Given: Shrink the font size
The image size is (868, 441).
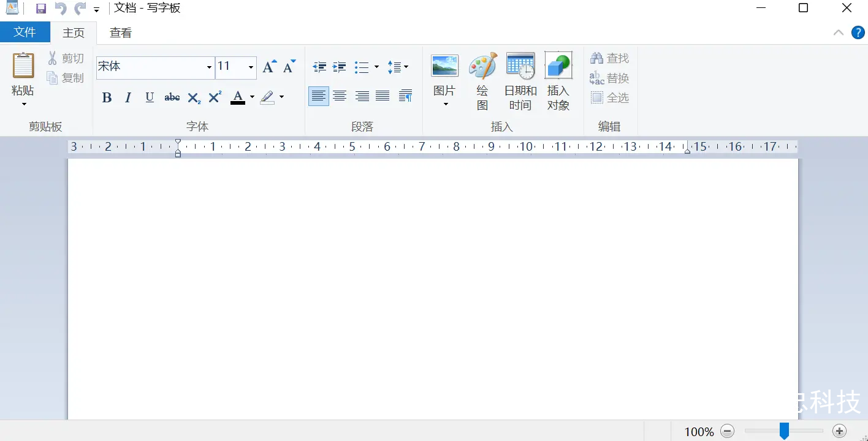Looking at the screenshot, I should [x=289, y=67].
